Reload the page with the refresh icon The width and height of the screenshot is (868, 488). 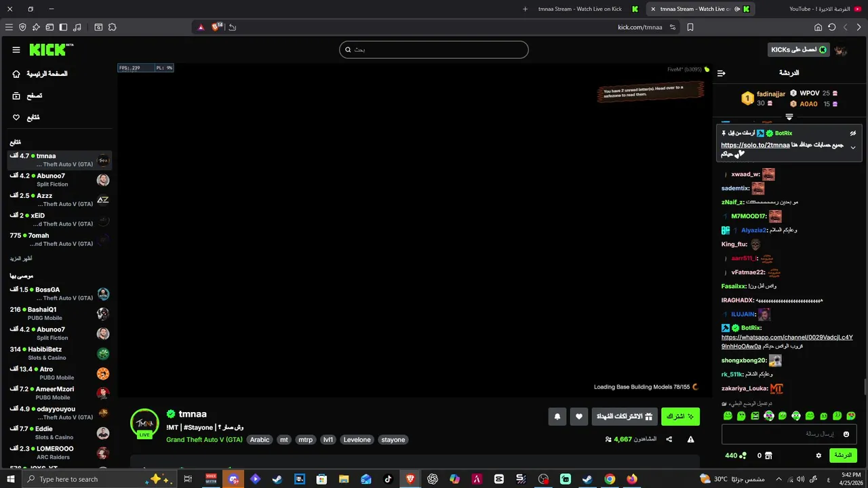(x=831, y=27)
